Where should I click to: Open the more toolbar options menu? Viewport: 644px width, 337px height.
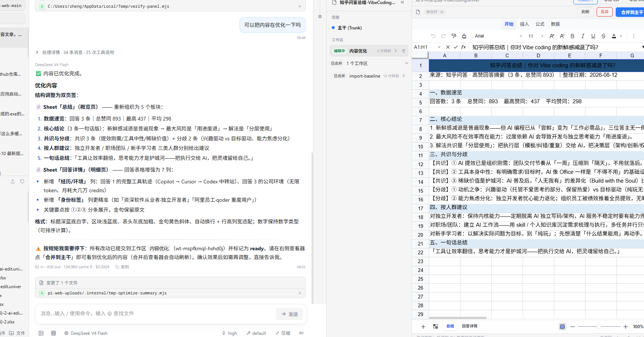(x=634, y=36)
